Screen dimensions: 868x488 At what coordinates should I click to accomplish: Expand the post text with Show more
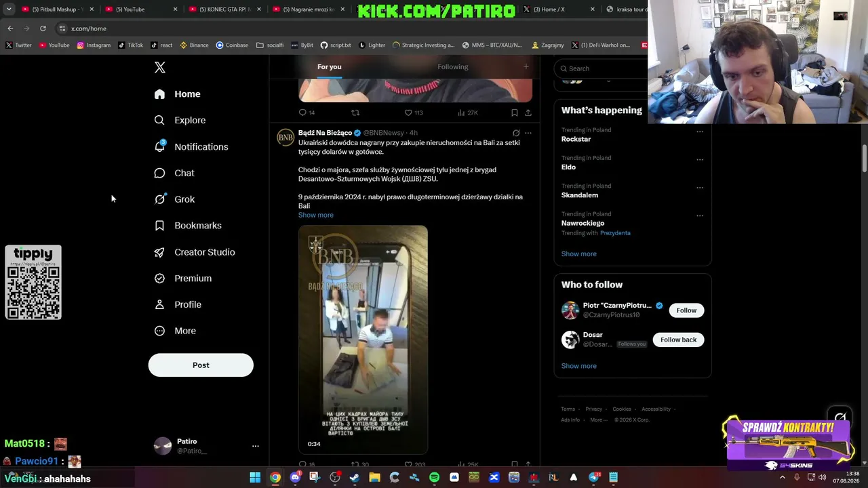point(316,215)
